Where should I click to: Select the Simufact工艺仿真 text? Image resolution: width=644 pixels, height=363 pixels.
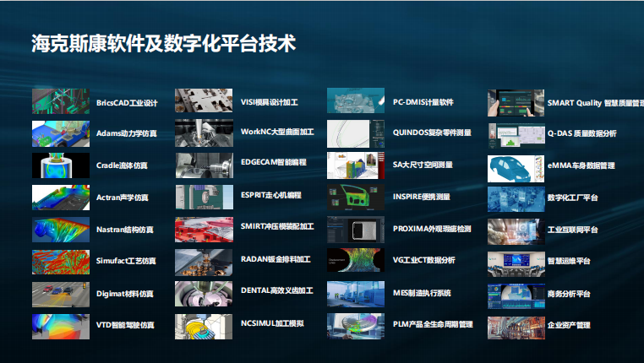[126, 261]
